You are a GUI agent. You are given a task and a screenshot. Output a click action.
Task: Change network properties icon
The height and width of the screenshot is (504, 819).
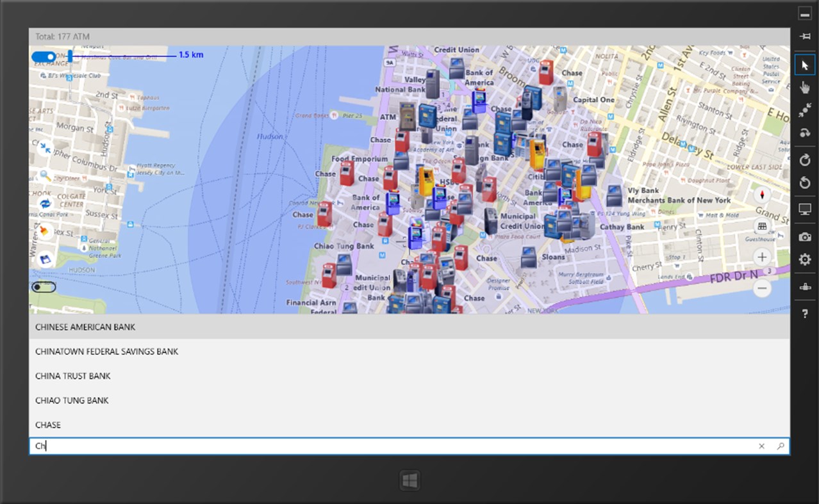(x=805, y=288)
